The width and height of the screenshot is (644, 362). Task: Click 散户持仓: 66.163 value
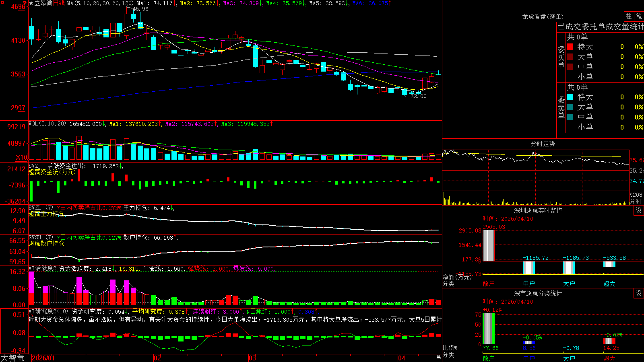[x=150, y=238]
